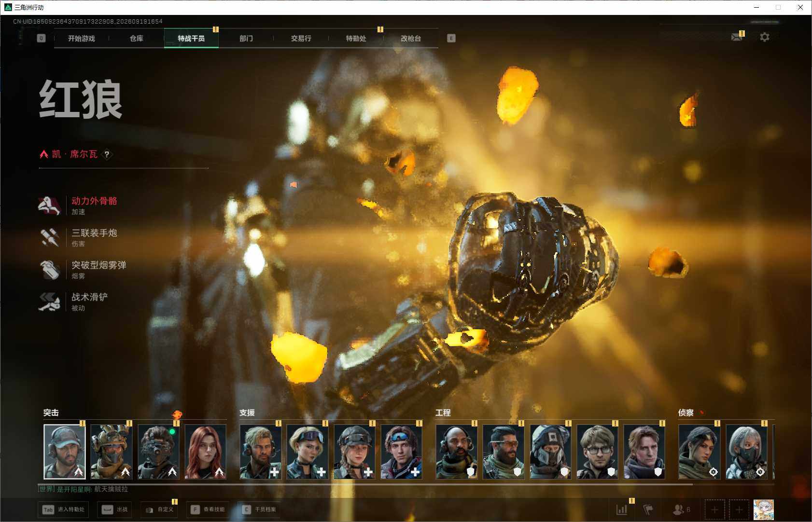812x522 pixels.
Task: Select bald bearded 工程 operator with headset
Action: coord(457,452)
